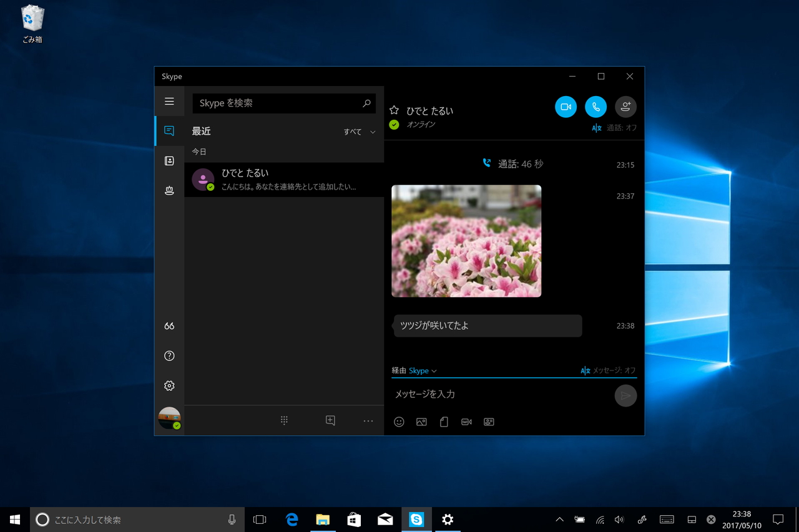Select the ひでと たるい conversation

pos(284,180)
